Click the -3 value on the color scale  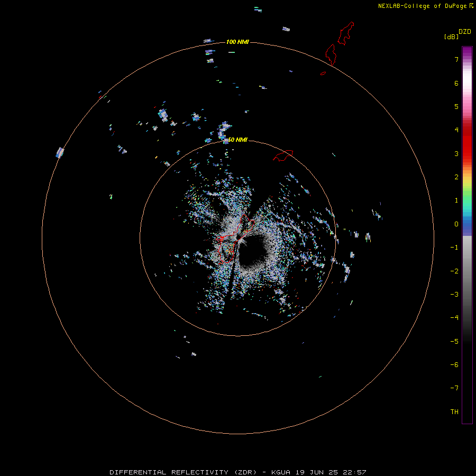(454, 295)
